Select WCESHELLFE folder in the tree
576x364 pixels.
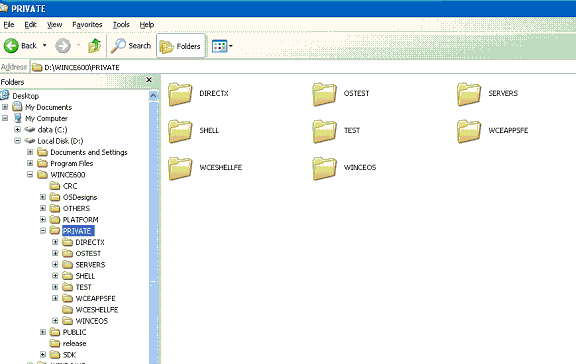(x=97, y=310)
